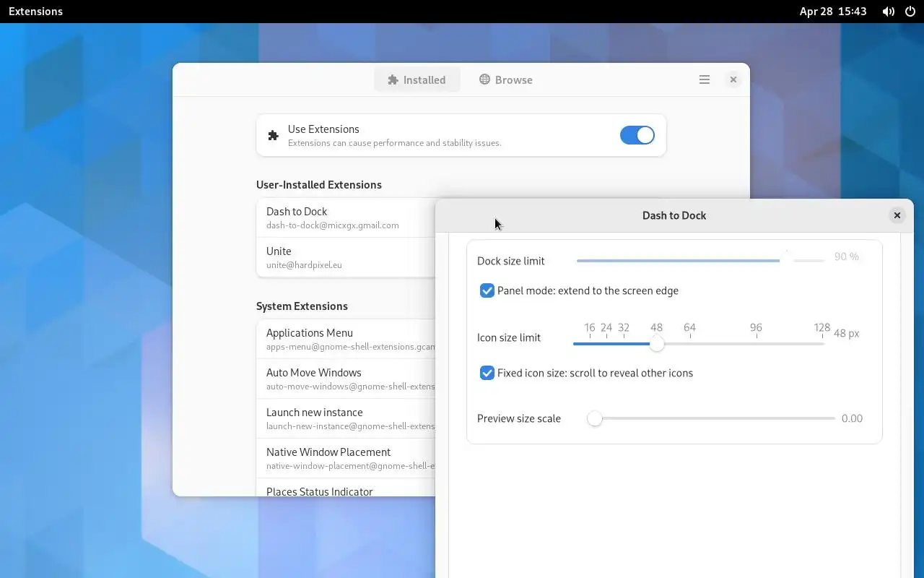This screenshot has height=578, width=924.
Task: Click the Dash to Dock dialog title bar
Action: pyautogui.click(x=674, y=215)
